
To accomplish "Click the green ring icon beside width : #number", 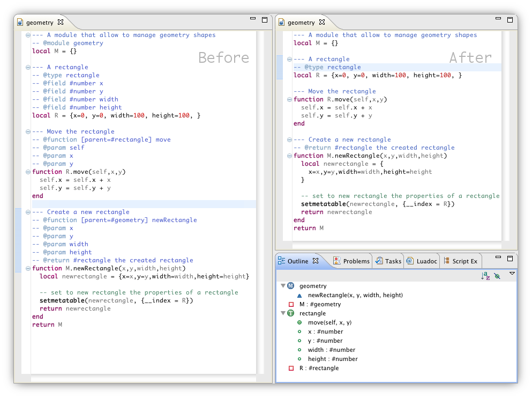I will point(299,350).
